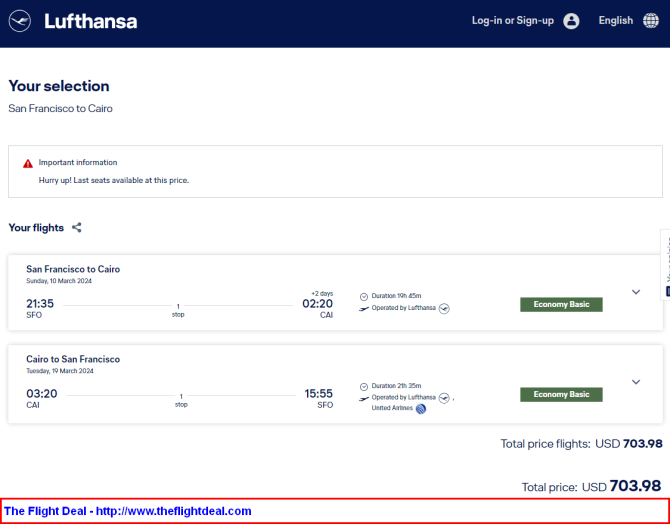The width and height of the screenshot is (670, 524).
Task: Click departure time 21:35 SFO
Action: click(40, 309)
